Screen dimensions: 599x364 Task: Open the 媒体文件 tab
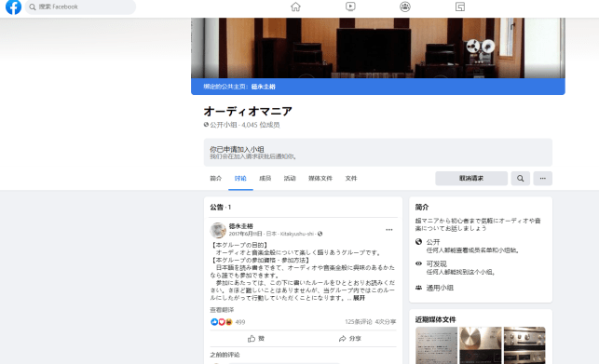pyautogui.click(x=320, y=179)
